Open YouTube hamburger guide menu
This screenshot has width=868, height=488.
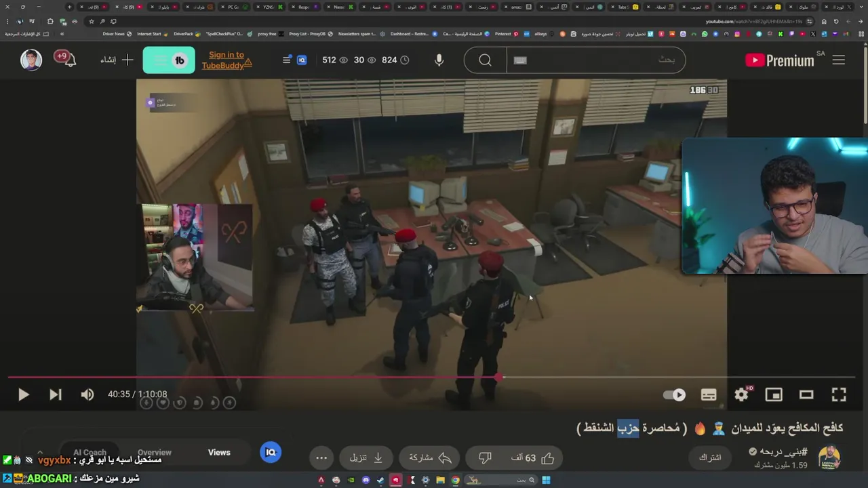click(x=839, y=60)
